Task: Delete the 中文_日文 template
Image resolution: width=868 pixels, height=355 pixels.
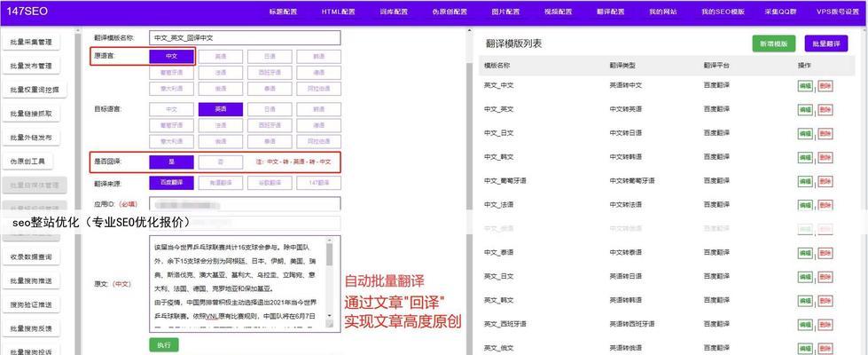Action: pyautogui.click(x=825, y=133)
